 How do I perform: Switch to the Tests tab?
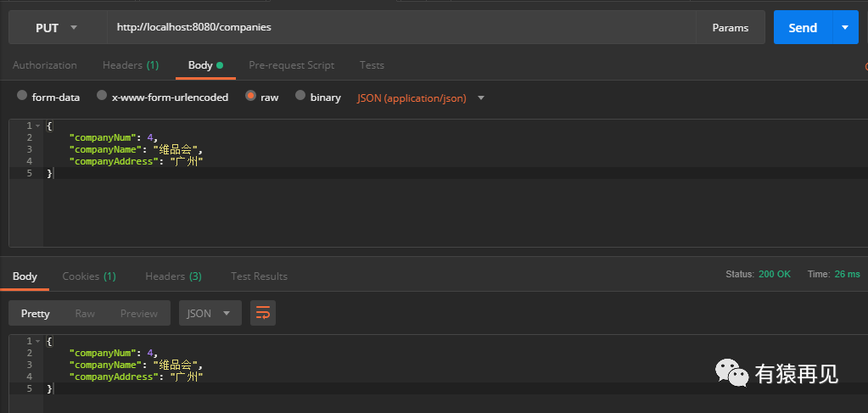coord(372,65)
